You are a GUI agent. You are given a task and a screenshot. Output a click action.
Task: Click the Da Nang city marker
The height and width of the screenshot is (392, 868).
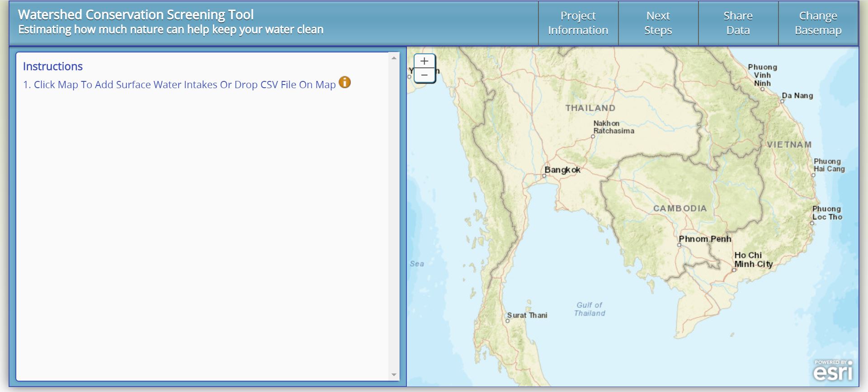pos(782,101)
